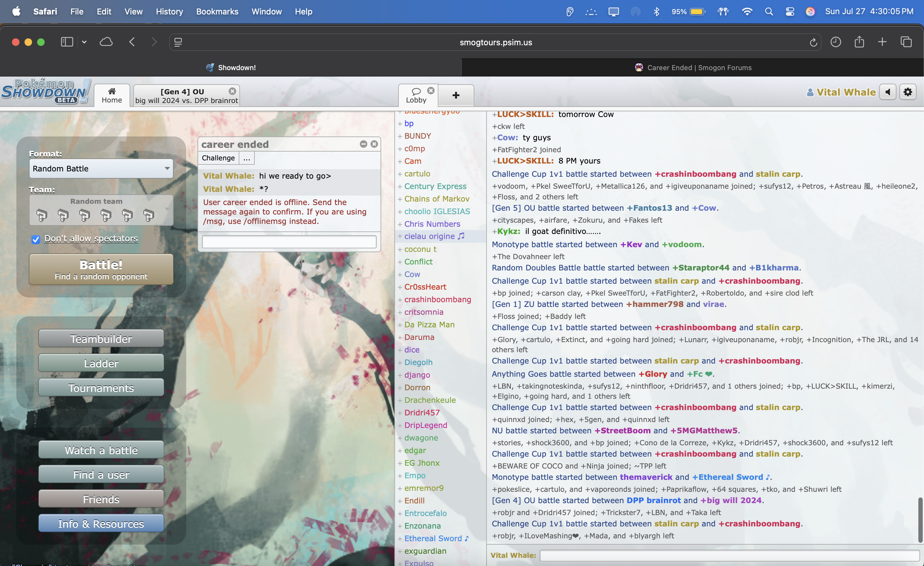Open Random Doubles battle Staraptor44 vs B1kharma

click(647, 268)
